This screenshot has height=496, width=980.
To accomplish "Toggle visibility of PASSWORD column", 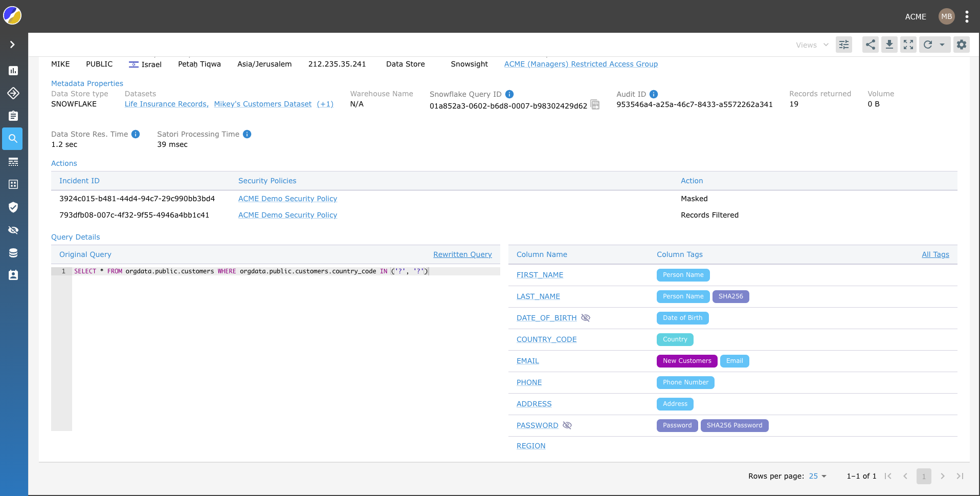I will (x=567, y=425).
